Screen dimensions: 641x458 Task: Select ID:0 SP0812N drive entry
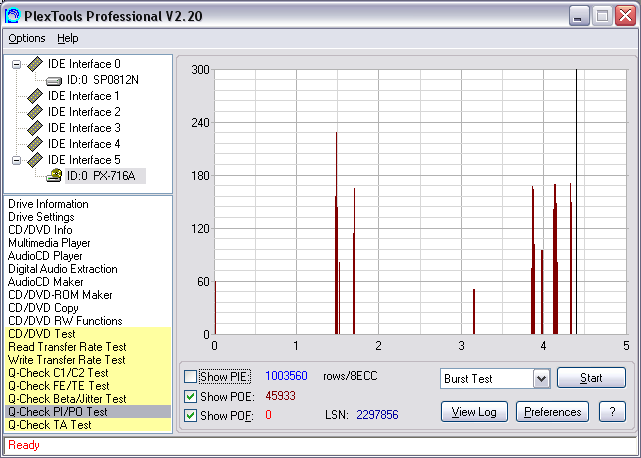pyautogui.click(x=103, y=80)
